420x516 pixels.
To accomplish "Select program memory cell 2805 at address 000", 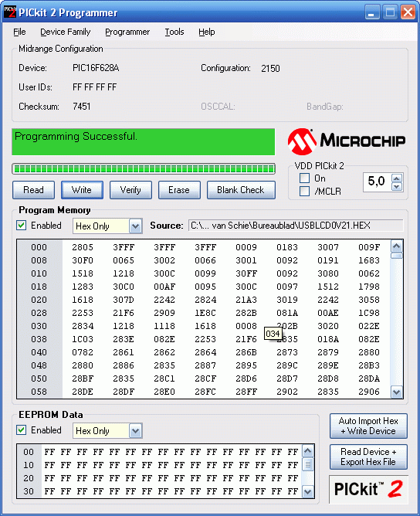I will click(x=83, y=247).
